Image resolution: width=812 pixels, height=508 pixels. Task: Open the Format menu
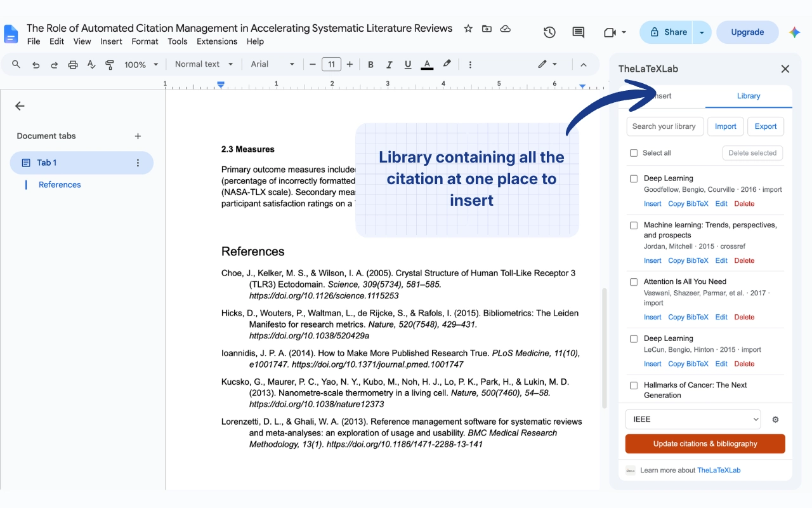pos(145,41)
